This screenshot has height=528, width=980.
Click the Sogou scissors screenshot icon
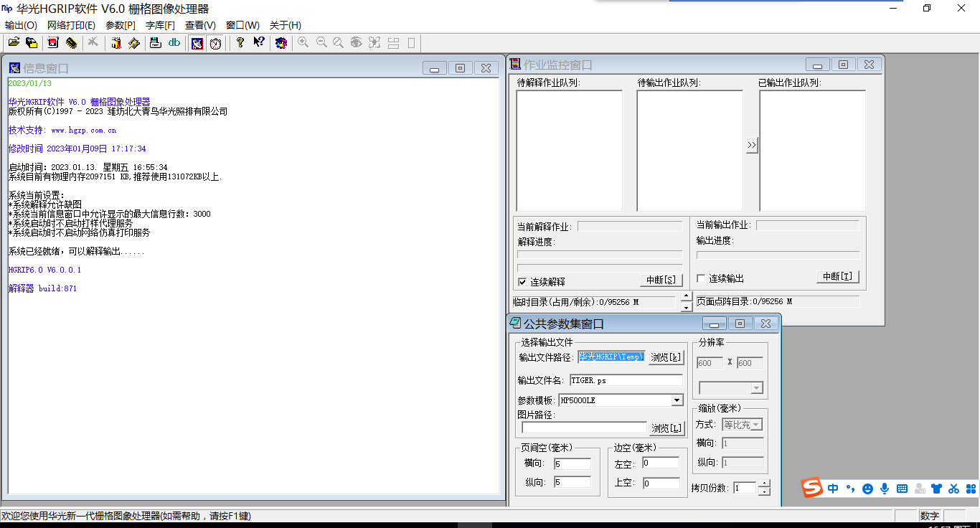pyautogui.click(x=953, y=489)
